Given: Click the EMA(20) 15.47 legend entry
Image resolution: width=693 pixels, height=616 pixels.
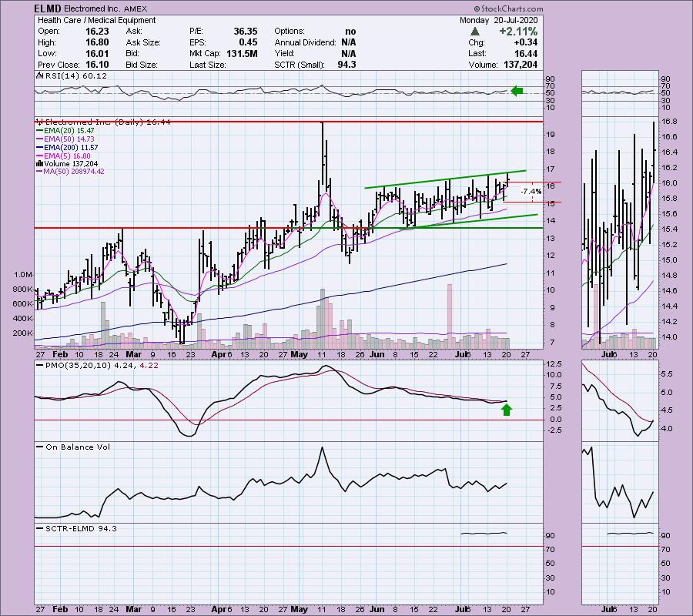Looking at the screenshot, I should point(69,131).
